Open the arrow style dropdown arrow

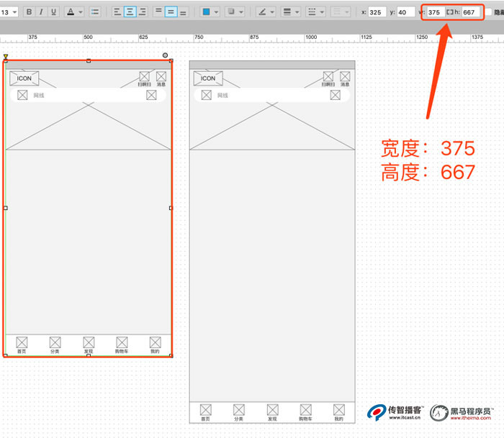pyautogui.click(x=346, y=12)
